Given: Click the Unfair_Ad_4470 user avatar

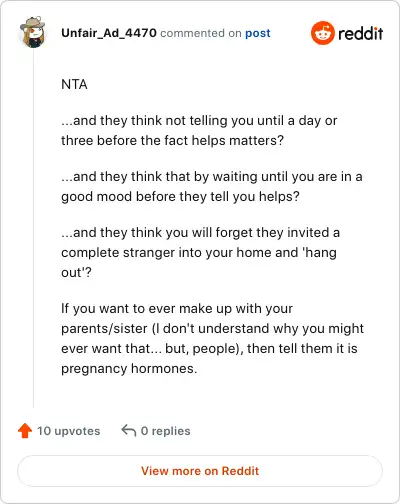Looking at the screenshot, I should pyautogui.click(x=33, y=32).
